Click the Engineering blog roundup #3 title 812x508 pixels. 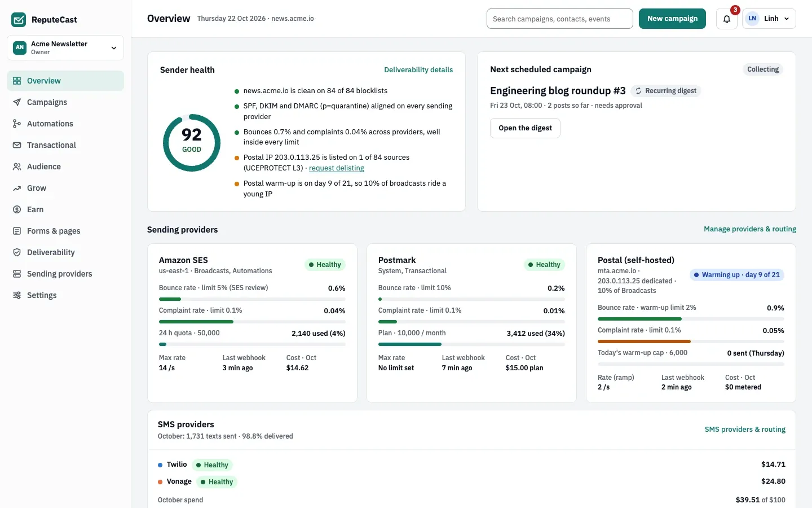tap(558, 91)
